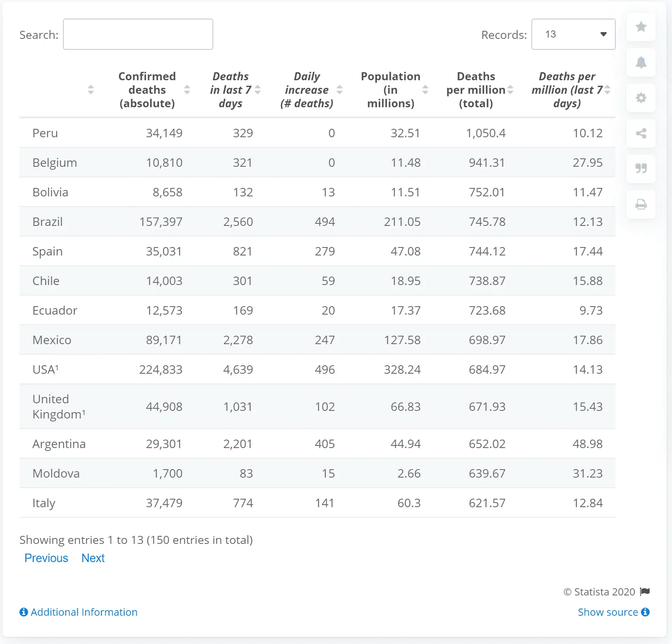This screenshot has width=672, height=644.
Task: Open the gear settings icon
Action: pyautogui.click(x=641, y=98)
